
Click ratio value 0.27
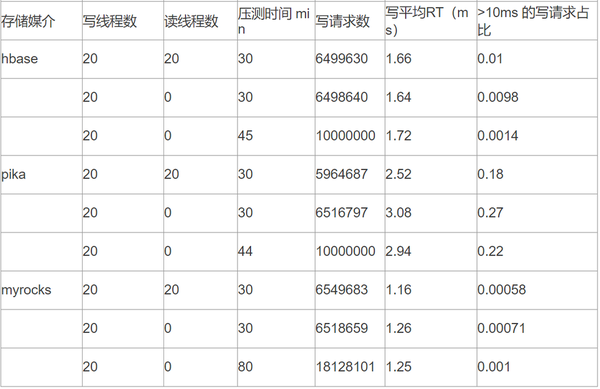[x=490, y=213]
